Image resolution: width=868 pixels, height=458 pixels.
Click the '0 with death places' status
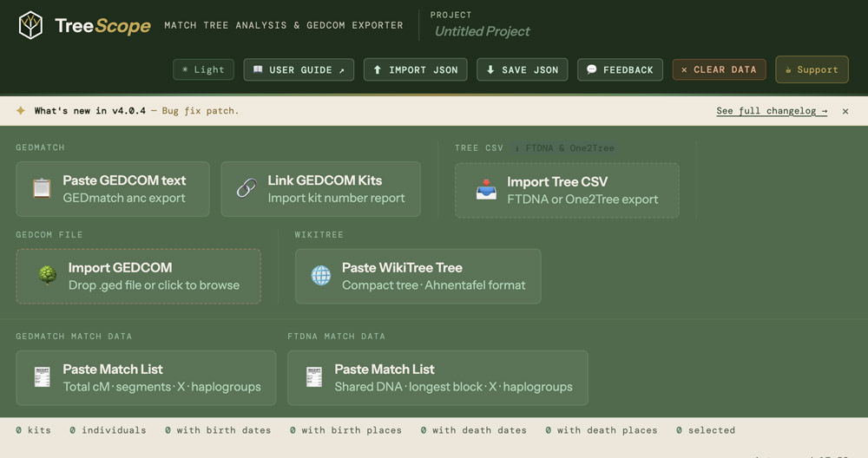point(602,430)
